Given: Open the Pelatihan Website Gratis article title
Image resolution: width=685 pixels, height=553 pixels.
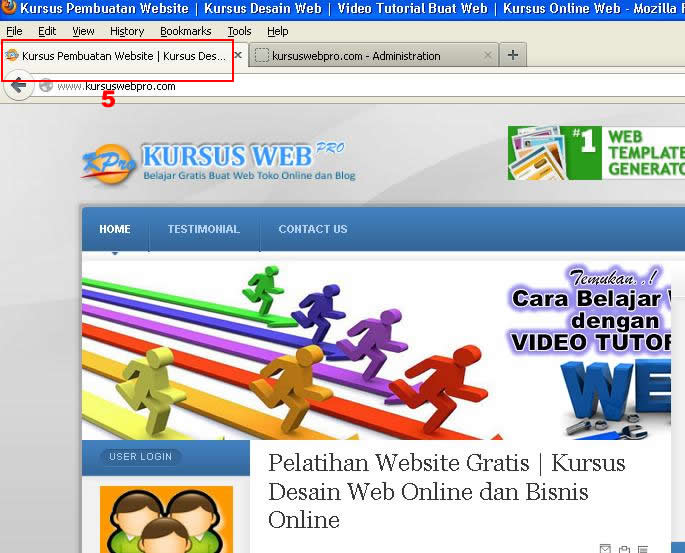Looking at the screenshot, I should (x=446, y=491).
